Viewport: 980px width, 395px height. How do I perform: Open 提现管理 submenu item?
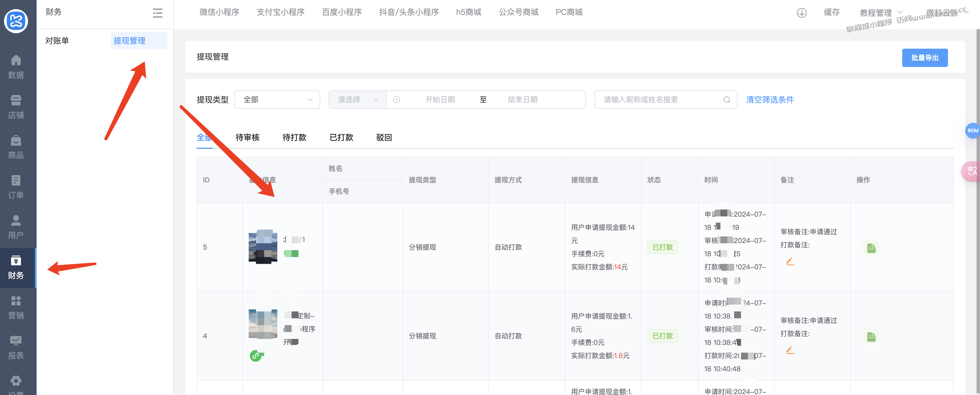click(x=139, y=41)
